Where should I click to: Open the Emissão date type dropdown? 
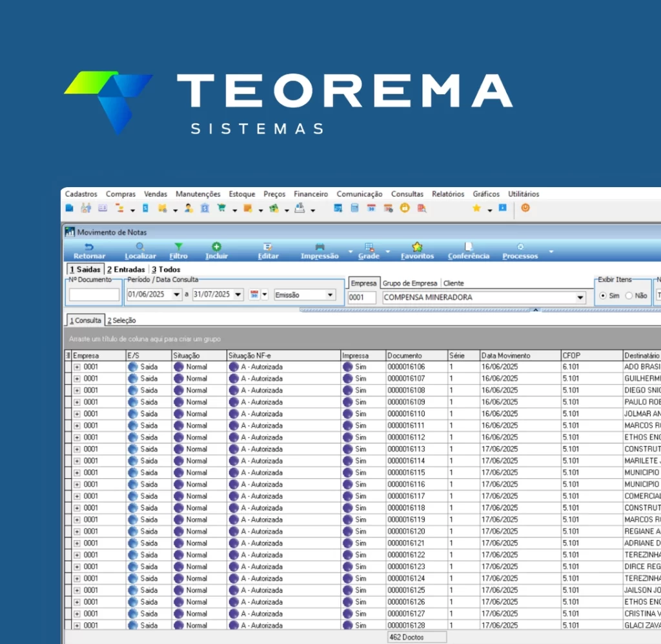pyautogui.click(x=330, y=295)
